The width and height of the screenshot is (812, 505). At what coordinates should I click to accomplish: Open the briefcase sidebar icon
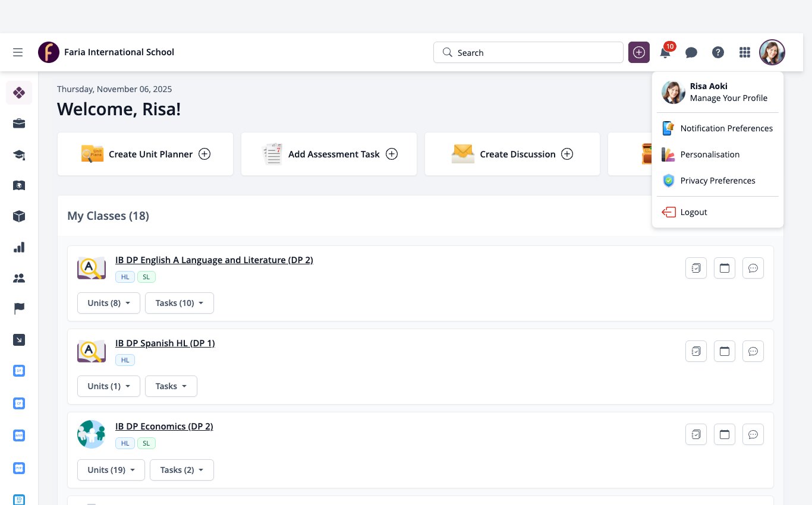pos(19,124)
